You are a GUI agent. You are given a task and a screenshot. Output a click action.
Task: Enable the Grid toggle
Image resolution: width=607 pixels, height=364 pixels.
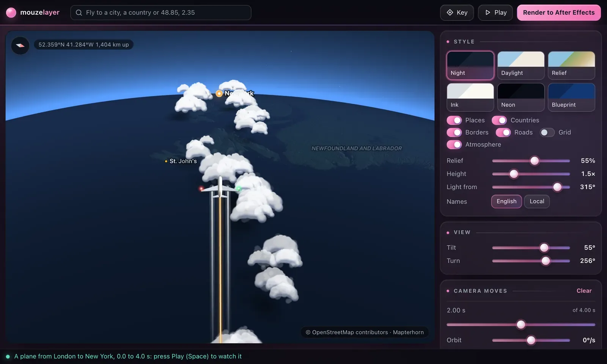(x=547, y=132)
